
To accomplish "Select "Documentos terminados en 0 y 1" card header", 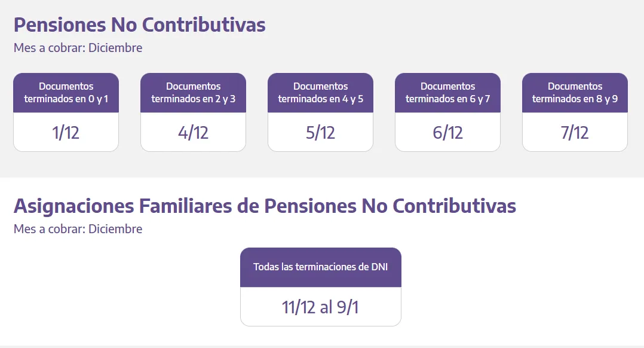I will (66, 93).
